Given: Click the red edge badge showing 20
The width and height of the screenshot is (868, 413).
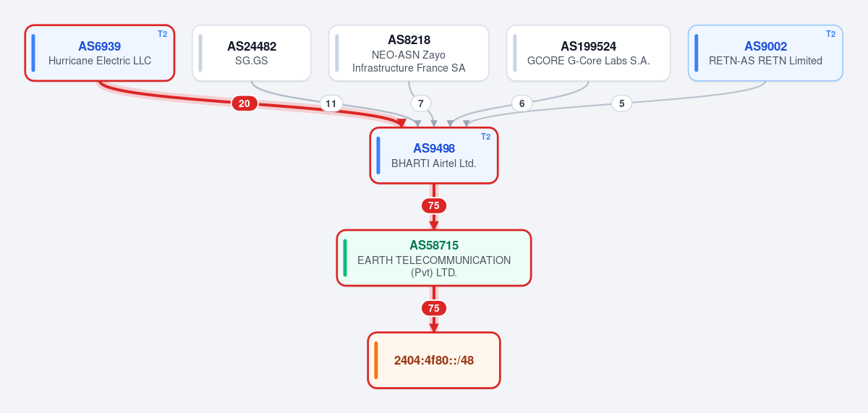Looking at the screenshot, I should (244, 103).
